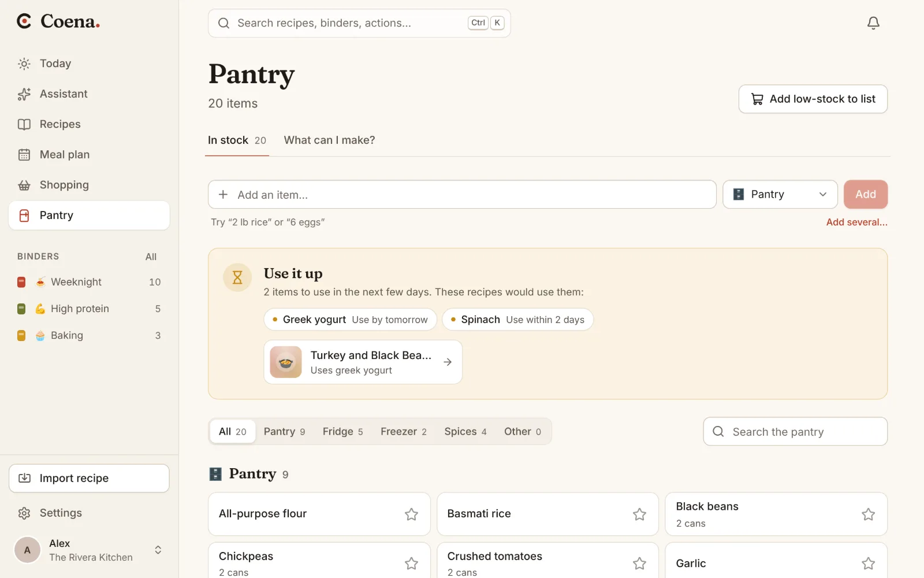Open the Baking binder
The image size is (924, 578).
[x=89, y=335]
